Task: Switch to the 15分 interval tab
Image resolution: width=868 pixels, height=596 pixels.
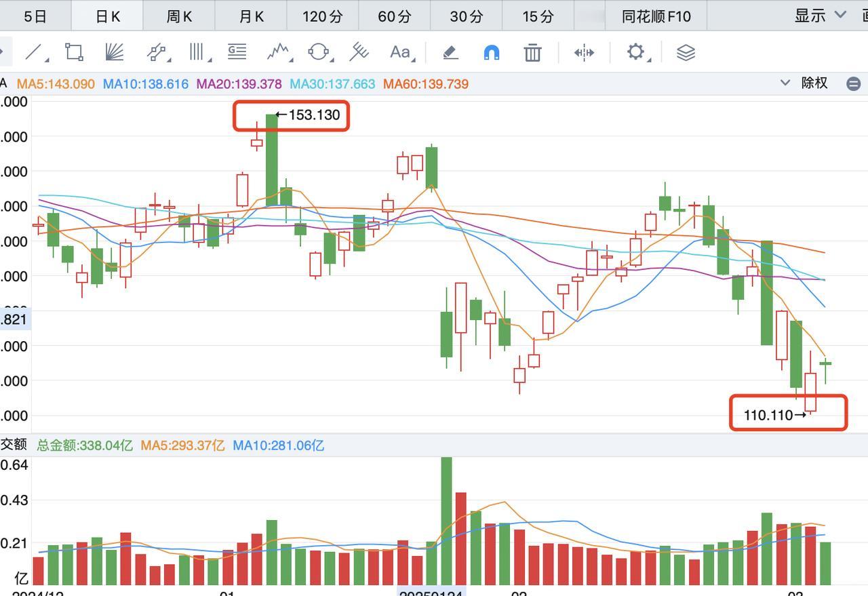Action: point(538,16)
